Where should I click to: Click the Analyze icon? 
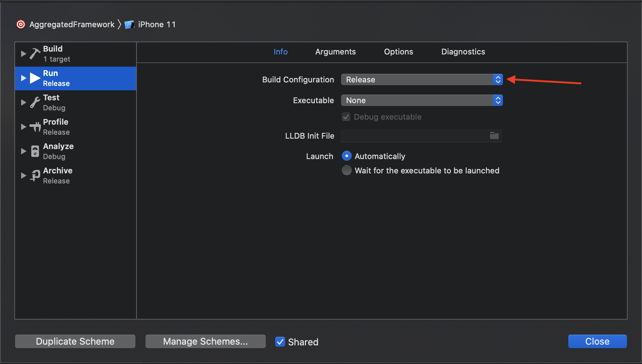coord(35,151)
